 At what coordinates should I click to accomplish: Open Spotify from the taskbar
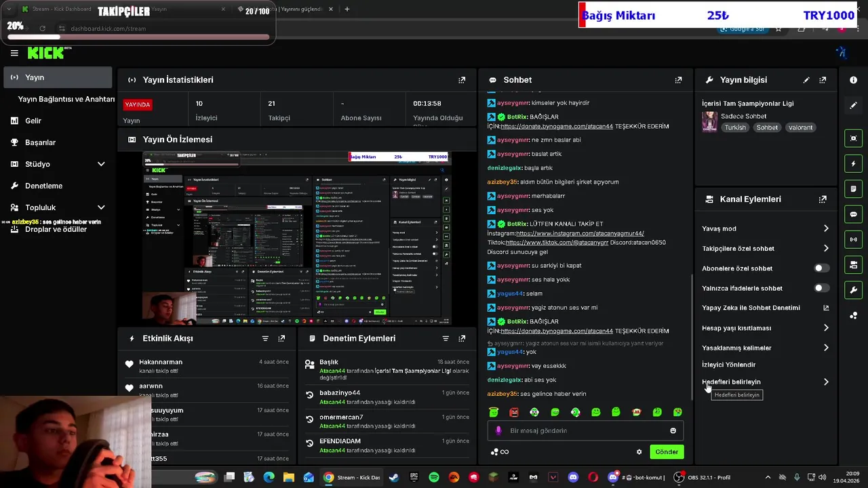[434, 477]
